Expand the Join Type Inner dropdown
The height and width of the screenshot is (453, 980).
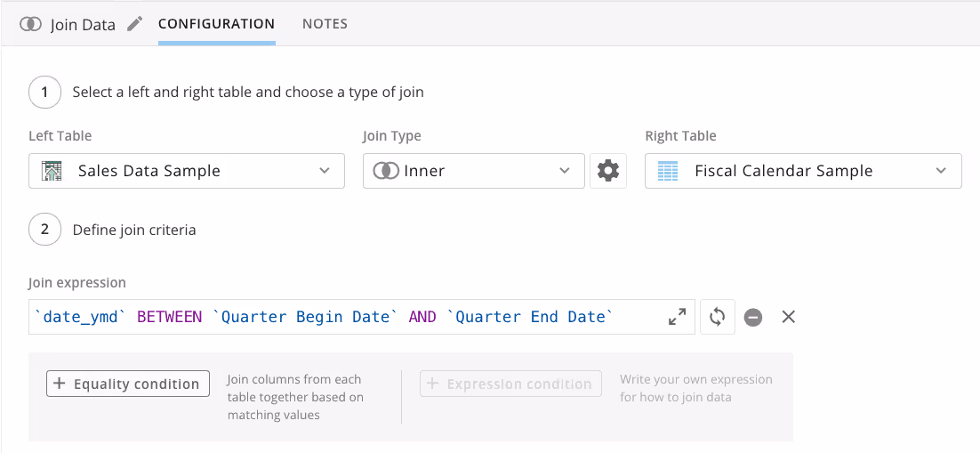click(474, 171)
